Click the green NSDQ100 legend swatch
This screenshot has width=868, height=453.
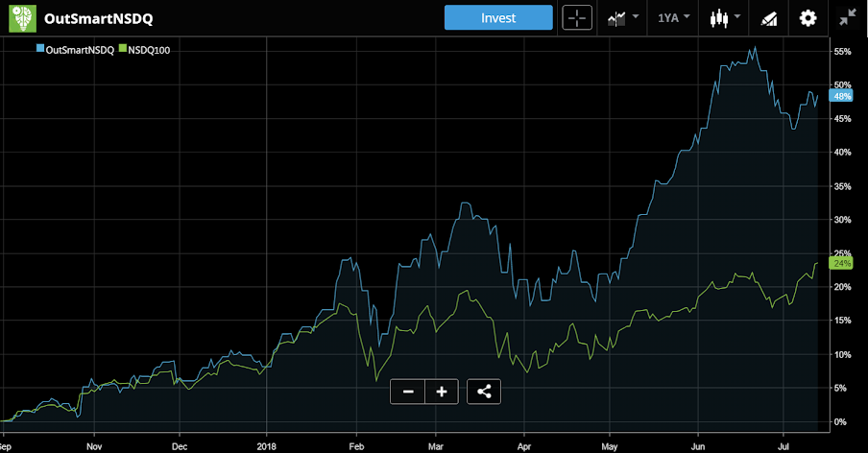123,48
